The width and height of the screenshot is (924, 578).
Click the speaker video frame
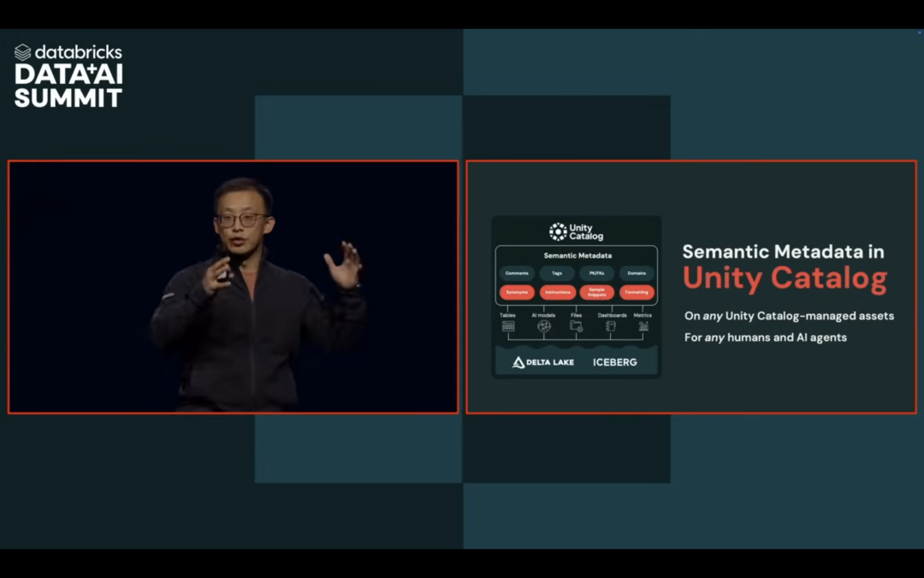coord(233,287)
